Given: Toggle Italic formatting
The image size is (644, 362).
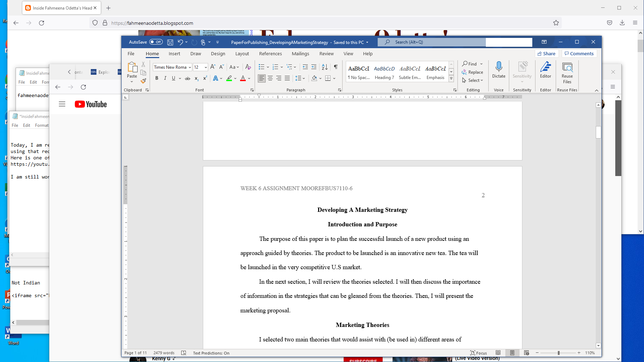Looking at the screenshot, I should coord(165,78).
